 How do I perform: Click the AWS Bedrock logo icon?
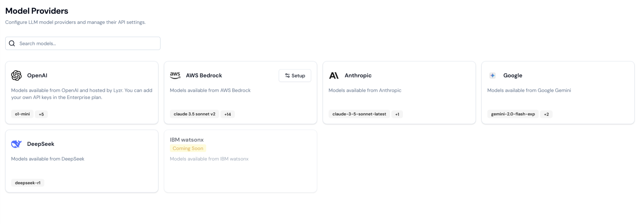click(175, 75)
